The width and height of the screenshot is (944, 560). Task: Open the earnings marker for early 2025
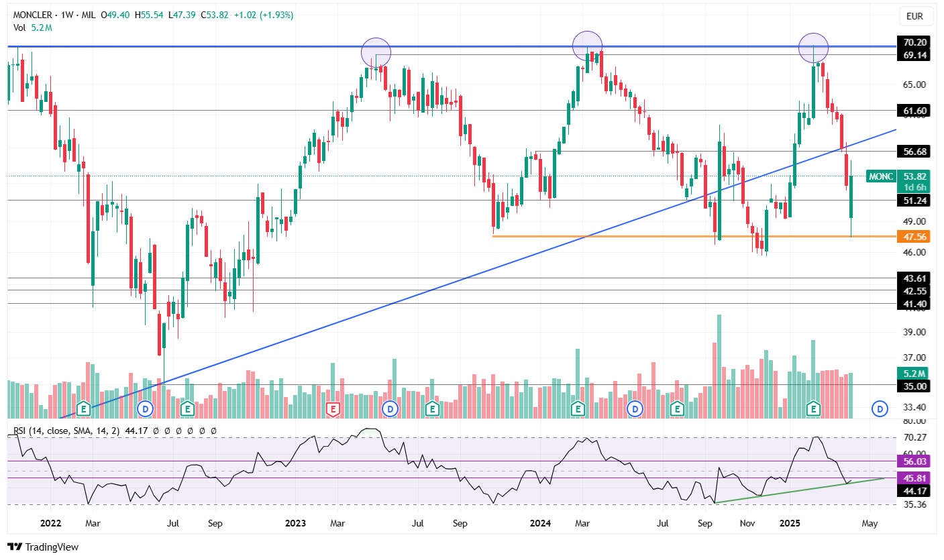[x=814, y=408]
